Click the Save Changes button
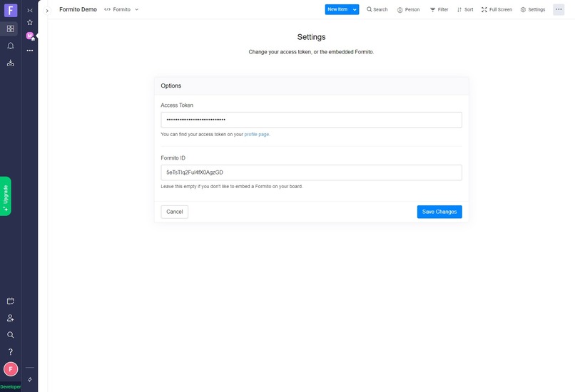 [439, 212]
